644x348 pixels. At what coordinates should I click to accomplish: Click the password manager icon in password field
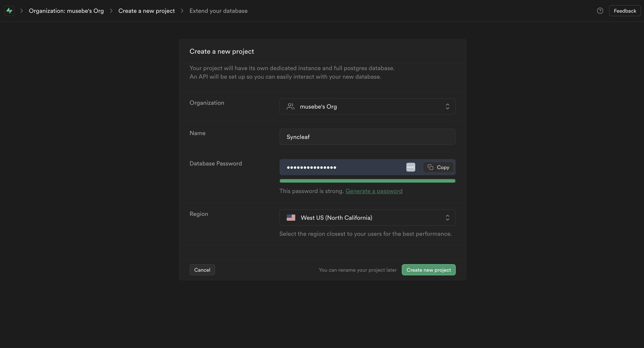411,167
